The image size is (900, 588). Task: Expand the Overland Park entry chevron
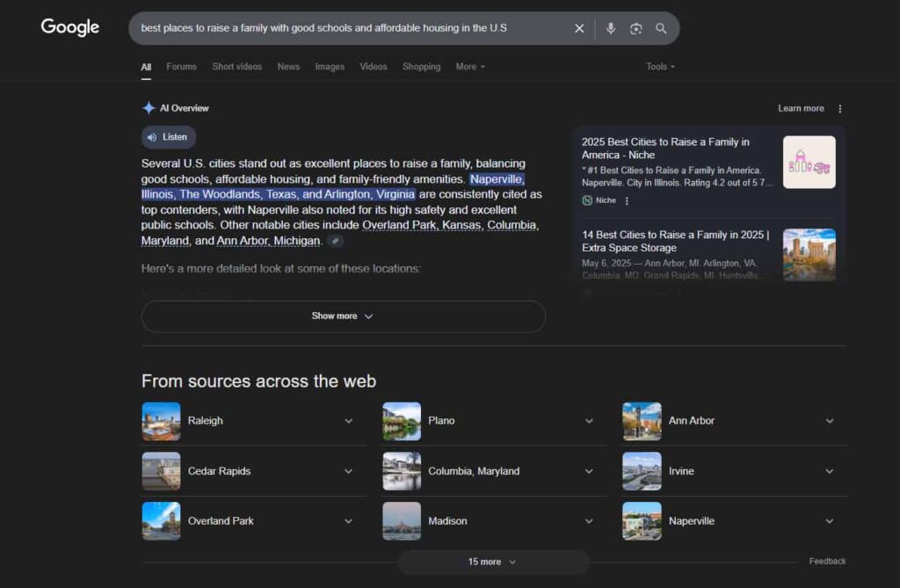[x=348, y=521]
